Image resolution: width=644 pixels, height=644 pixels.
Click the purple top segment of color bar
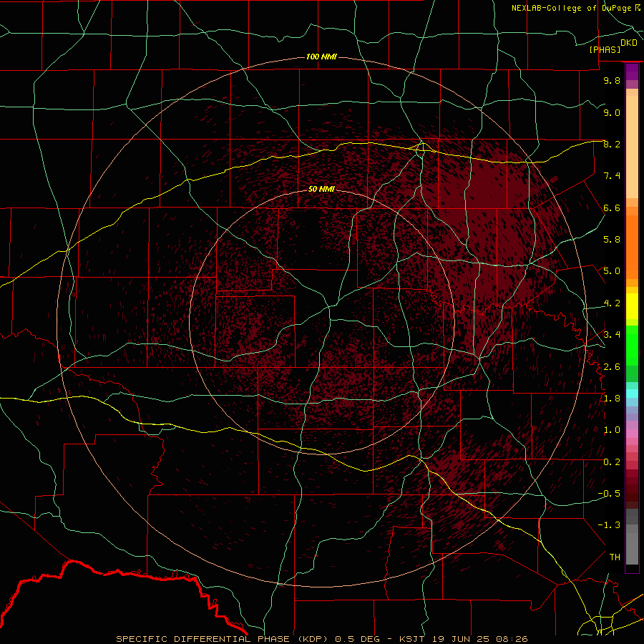click(x=632, y=72)
